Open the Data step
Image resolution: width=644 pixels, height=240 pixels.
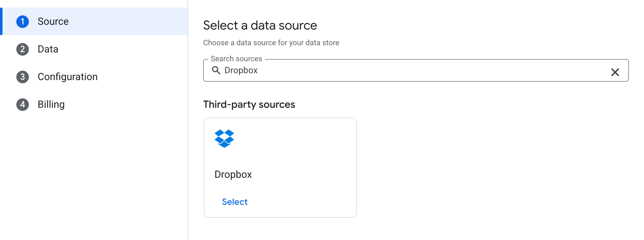48,49
